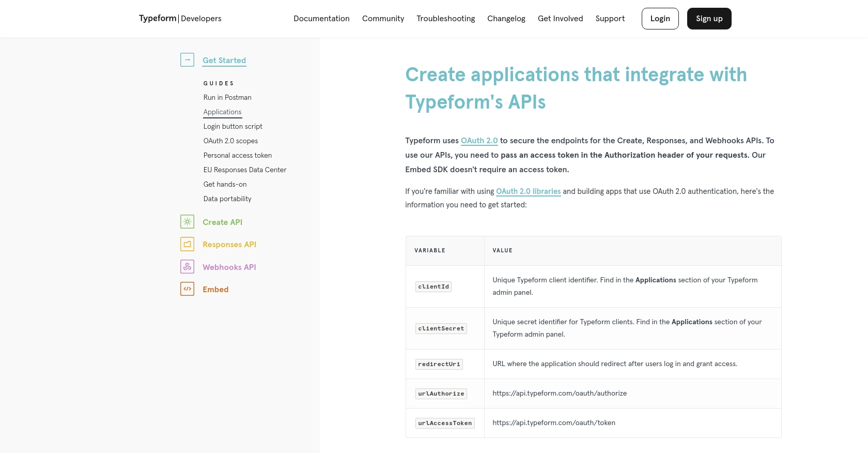Click the Webhooks API icon

187,267
